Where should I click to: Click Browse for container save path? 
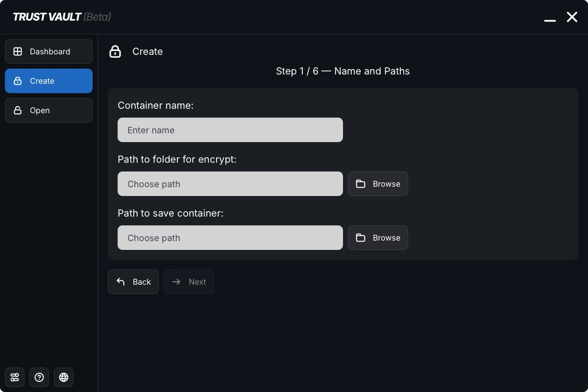(378, 238)
